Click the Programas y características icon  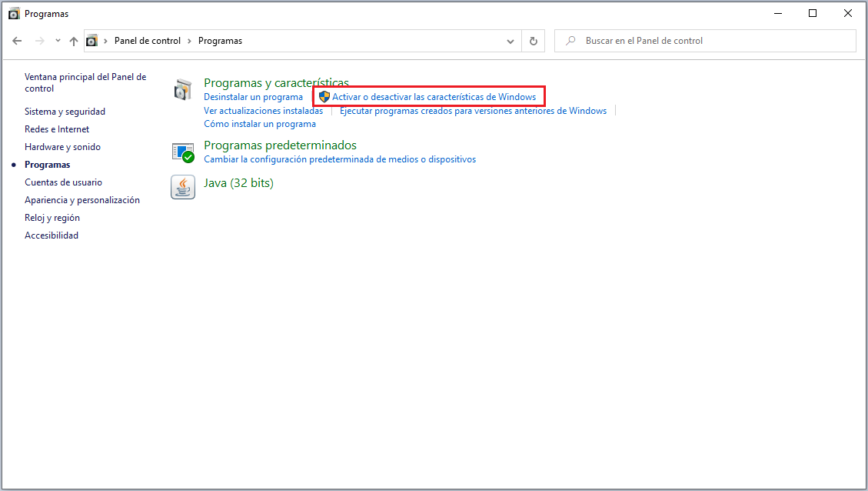[182, 89]
